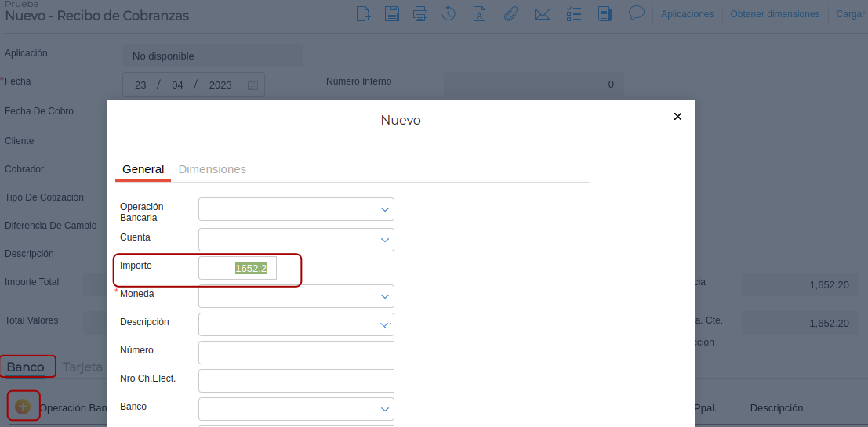Click the Número text field

click(x=296, y=353)
